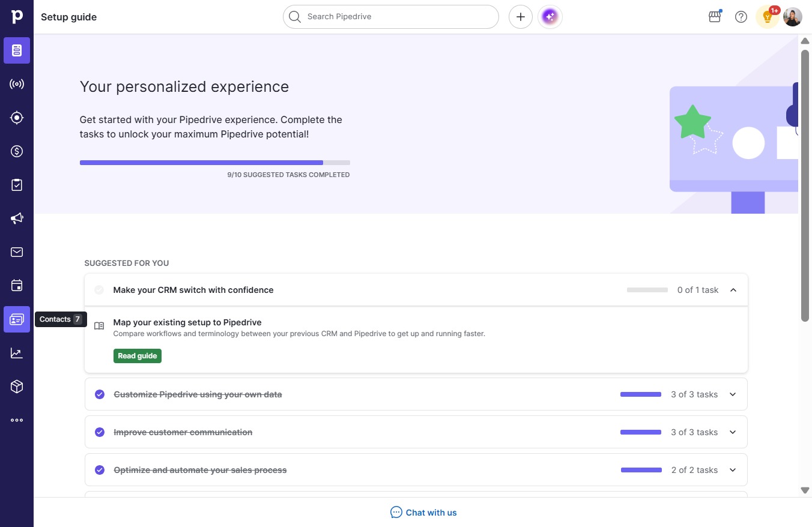This screenshot has width=812, height=527.
Task: Toggle the check circle for Optimize and automate
Action: pyautogui.click(x=100, y=470)
